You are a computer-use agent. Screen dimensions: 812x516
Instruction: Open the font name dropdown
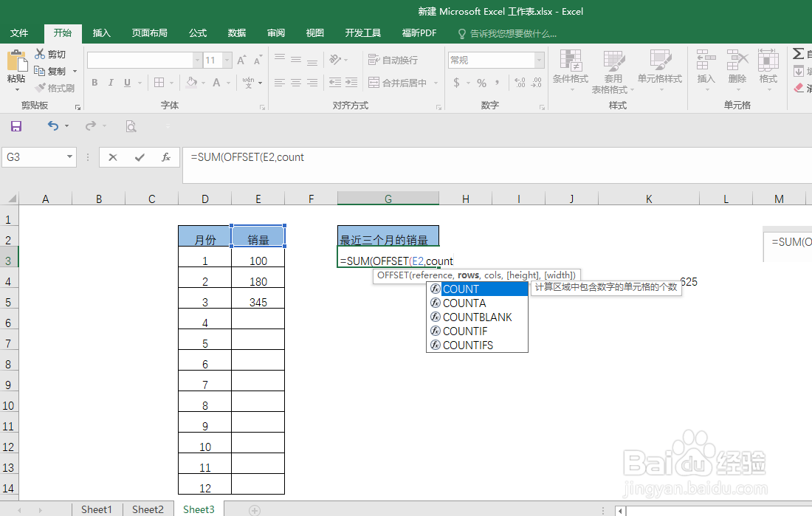click(197, 60)
